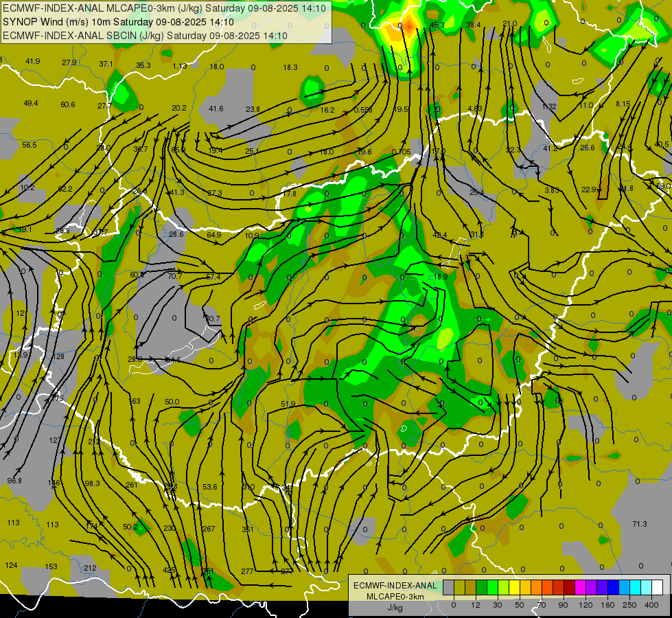Click the pure blue swatch after 160
Viewport: 672px width, 618px height.
[614, 588]
